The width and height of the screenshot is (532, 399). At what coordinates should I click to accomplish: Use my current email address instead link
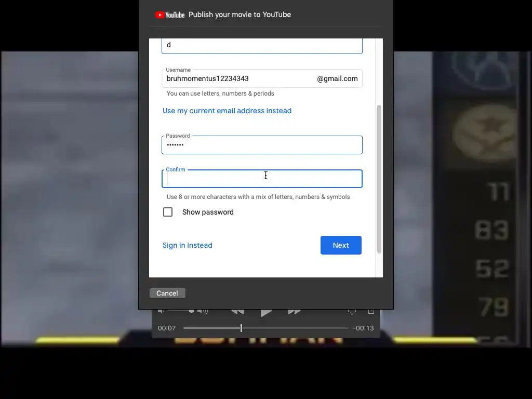[227, 111]
